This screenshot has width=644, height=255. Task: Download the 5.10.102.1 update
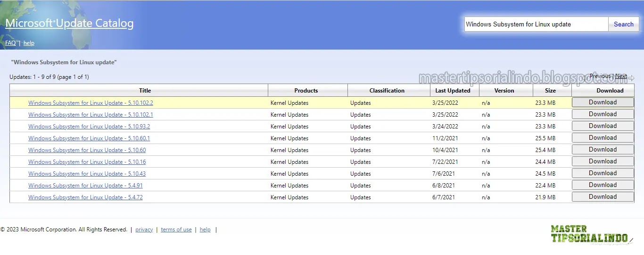(x=603, y=114)
